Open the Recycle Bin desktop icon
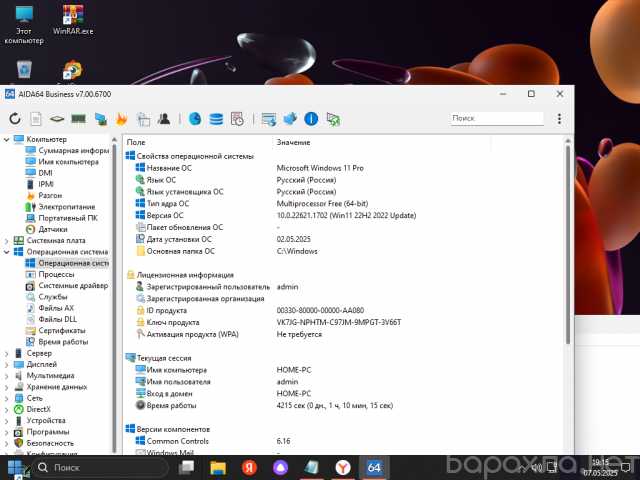Viewport: 640px width, 480px height. point(24,69)
